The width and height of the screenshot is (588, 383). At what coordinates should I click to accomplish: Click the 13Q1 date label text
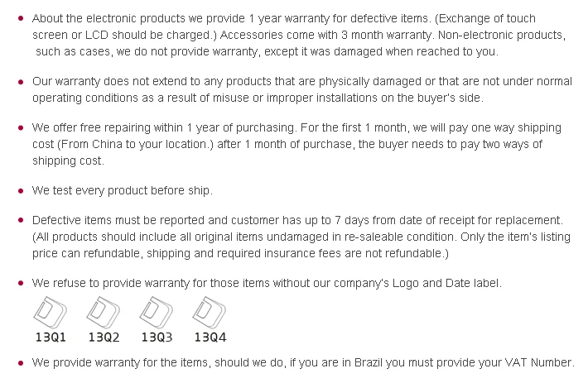point(51,338)
